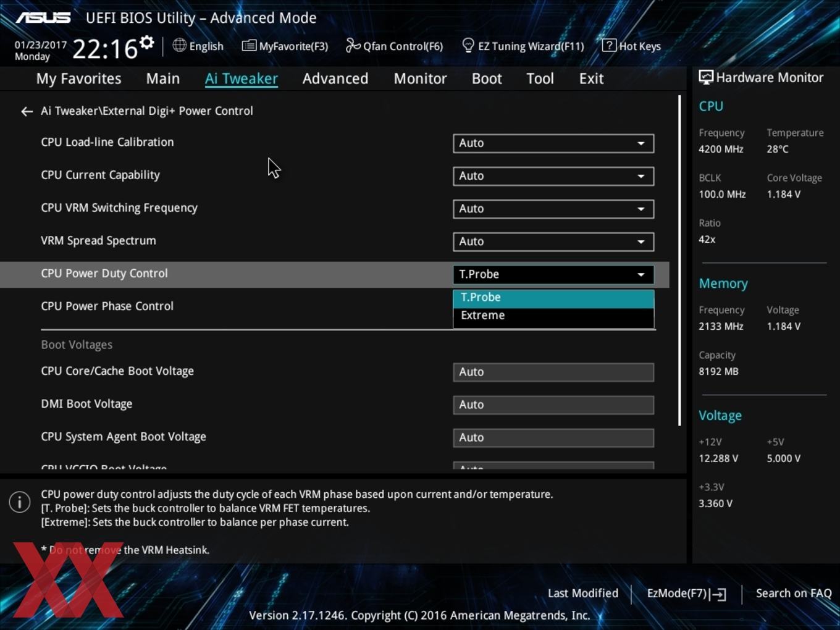The width and height of the screenshot is (840, 630).
Task: Select the Exit tab
Action: coord(591,78)
